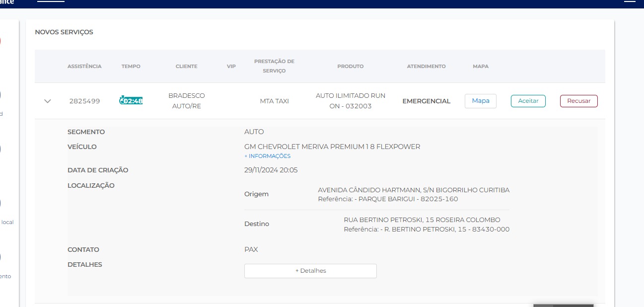
Task: Open the Mapa button for the service
Action: point(480,101)
